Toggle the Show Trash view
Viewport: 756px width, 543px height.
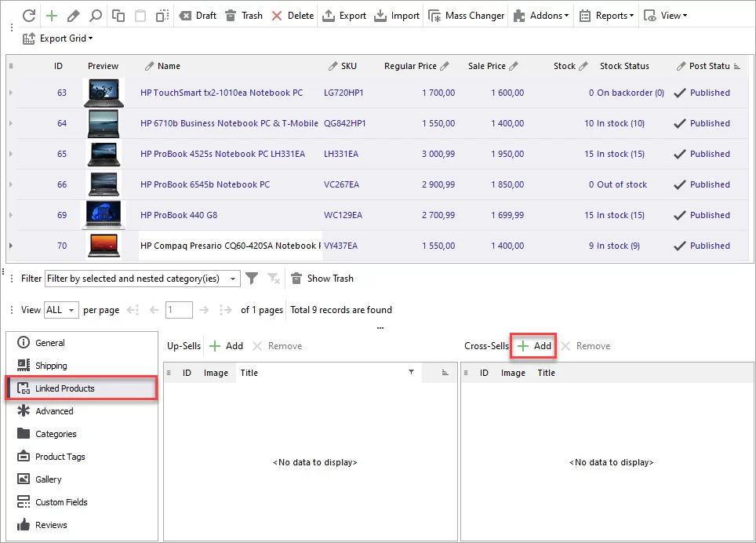click(x=322, y=278)
